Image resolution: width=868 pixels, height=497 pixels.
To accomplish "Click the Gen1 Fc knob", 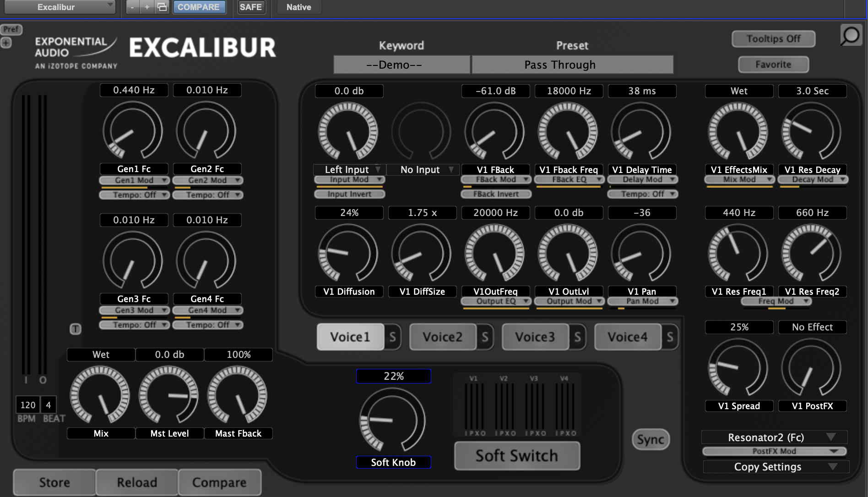I will (x=133, y=131).
